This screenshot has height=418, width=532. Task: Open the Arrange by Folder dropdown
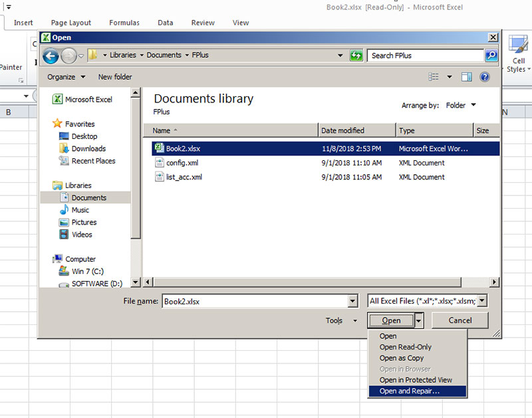pos(461,106)
